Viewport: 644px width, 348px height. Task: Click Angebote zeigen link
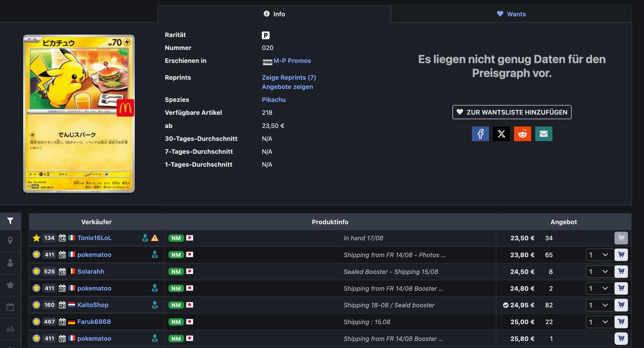pyautogui.click(x=287, y=87)
